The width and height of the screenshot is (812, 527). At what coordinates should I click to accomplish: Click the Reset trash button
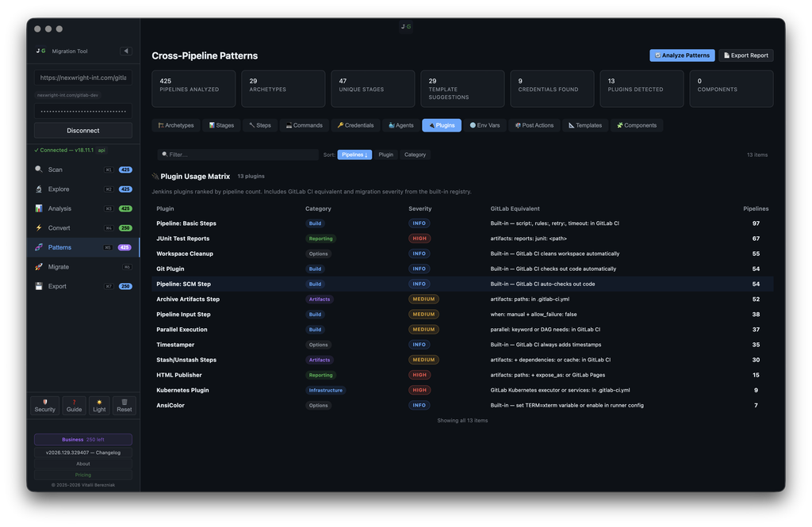pyautogui.click(x=124, y=405)
